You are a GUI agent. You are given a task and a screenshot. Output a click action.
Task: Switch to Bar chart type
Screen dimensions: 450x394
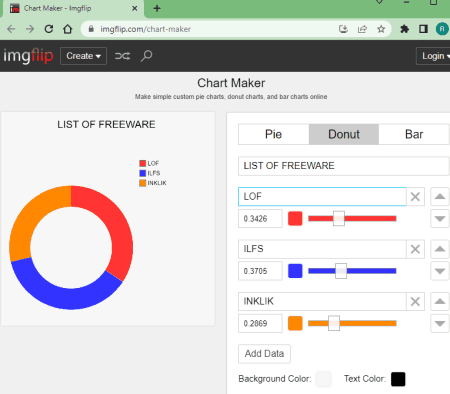click(414, 134)
